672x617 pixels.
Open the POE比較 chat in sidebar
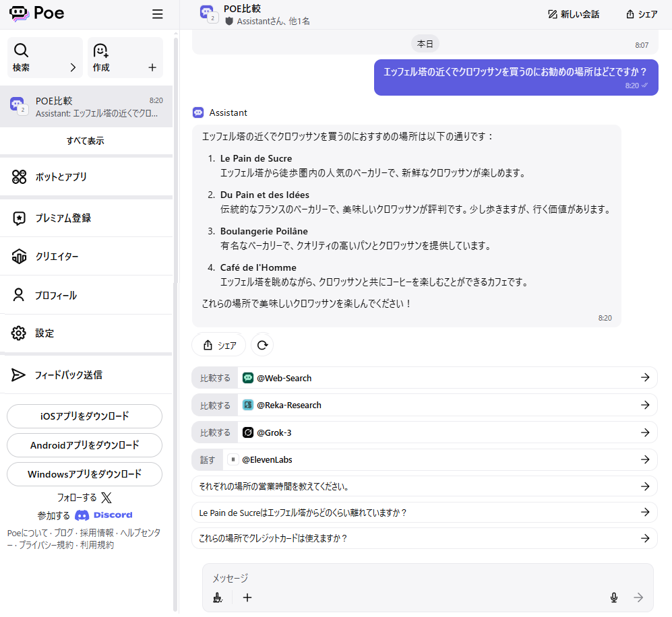click(x=86, y=106)
